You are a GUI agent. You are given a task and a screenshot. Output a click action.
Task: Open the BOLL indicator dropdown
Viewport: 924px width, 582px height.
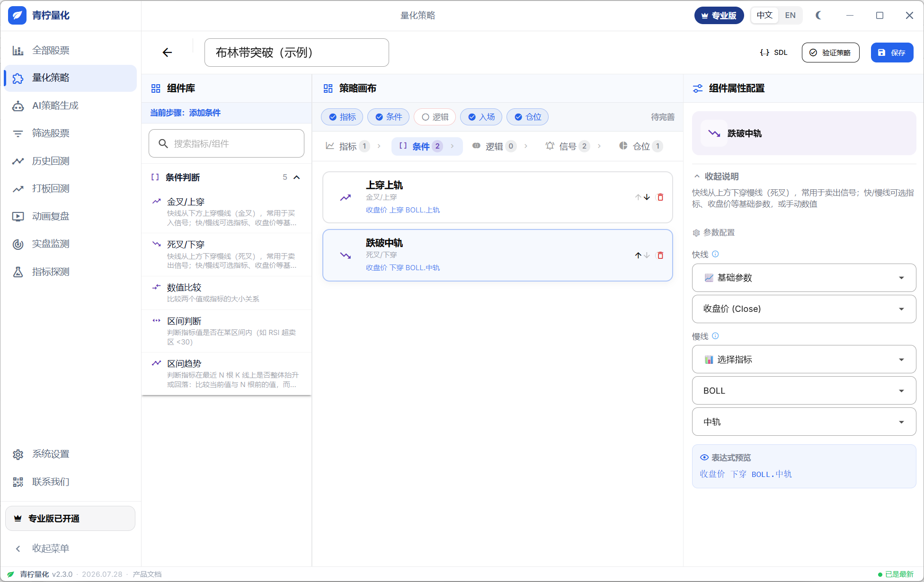click(804, 391)
